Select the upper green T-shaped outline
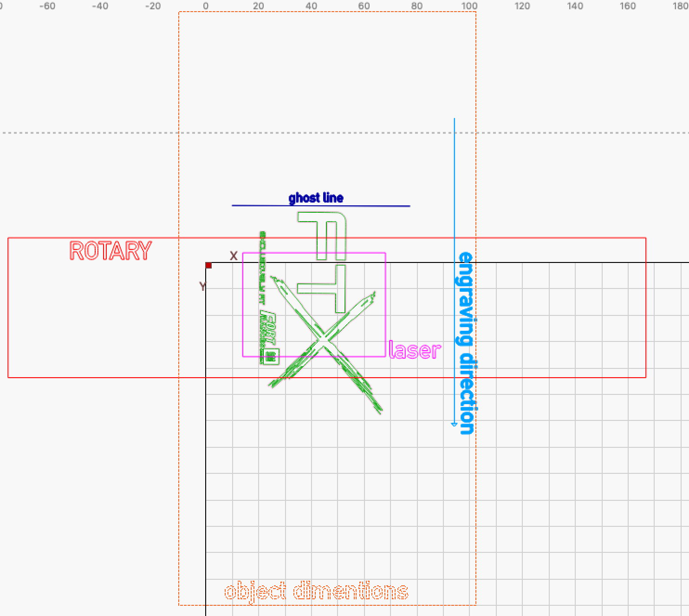Viewport: 689px width, 616px height. 322,236
